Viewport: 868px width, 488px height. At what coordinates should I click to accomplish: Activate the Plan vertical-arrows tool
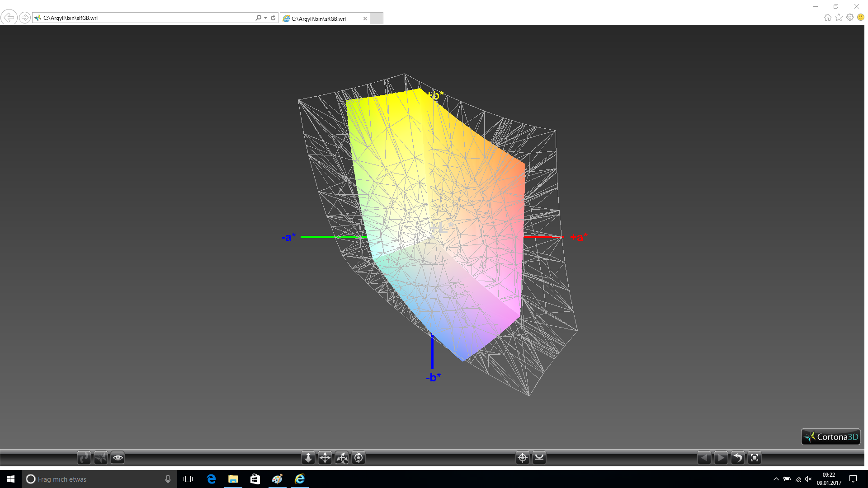click(308, 458)
